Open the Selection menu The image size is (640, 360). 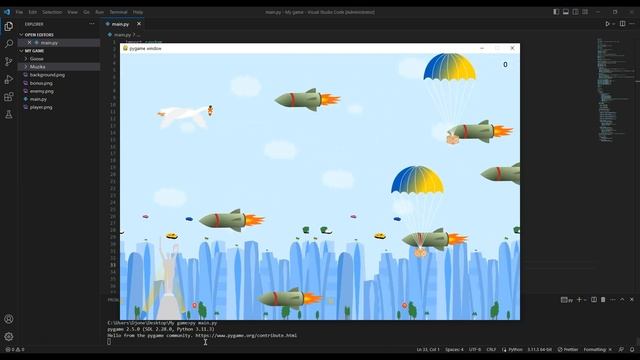coord(52,12)
